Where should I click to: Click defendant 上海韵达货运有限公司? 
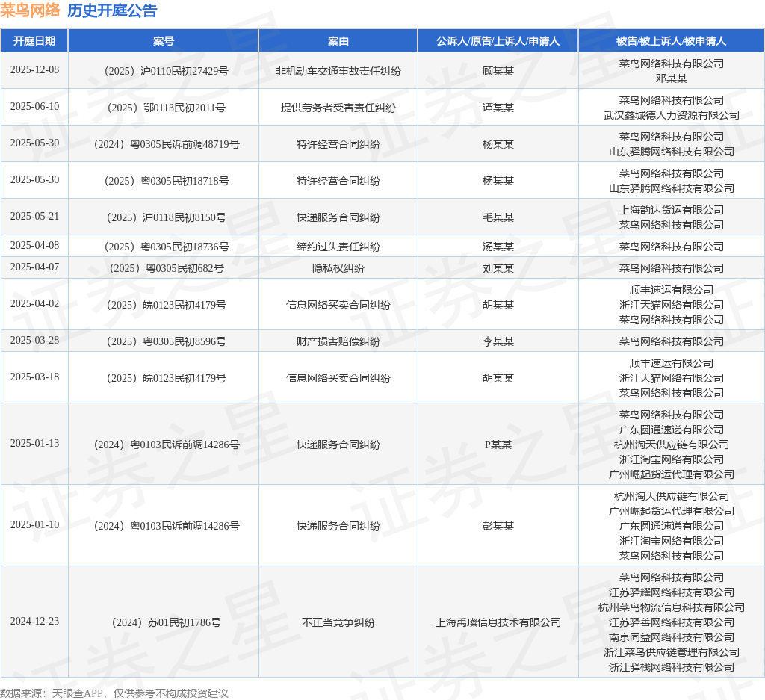[x=672, y=210]
